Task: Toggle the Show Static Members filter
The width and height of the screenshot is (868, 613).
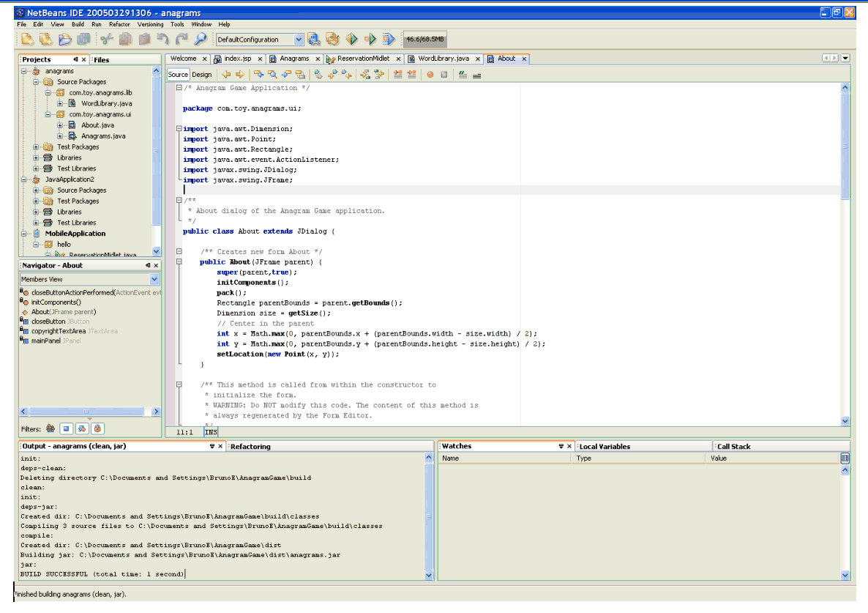Action: (82, 428)
